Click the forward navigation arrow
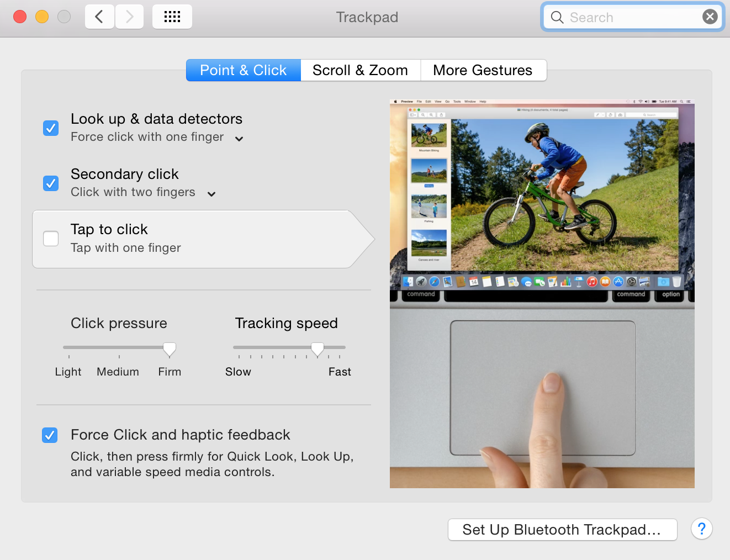This screenshot has width=730, height=560. tap(129, 17)
